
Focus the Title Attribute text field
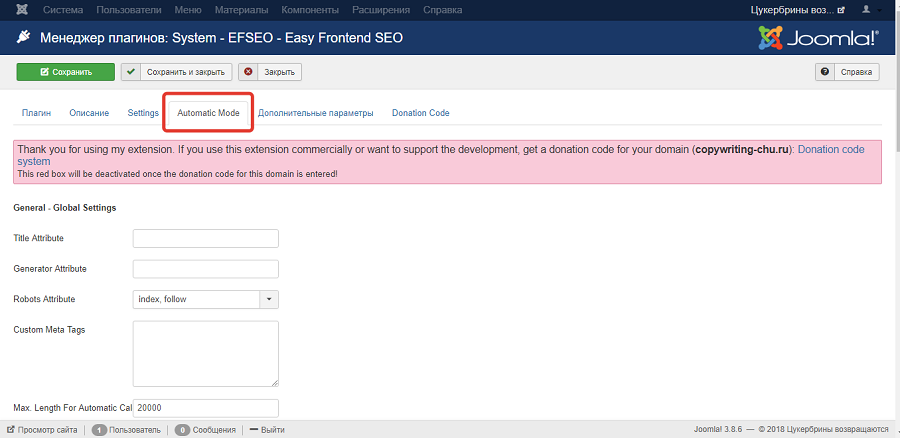205,238
